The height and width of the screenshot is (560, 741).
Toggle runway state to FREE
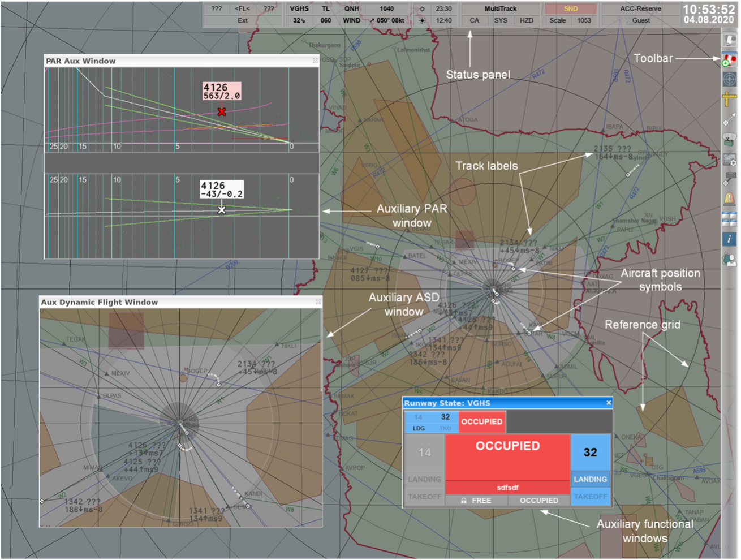(x=476, y=501)
